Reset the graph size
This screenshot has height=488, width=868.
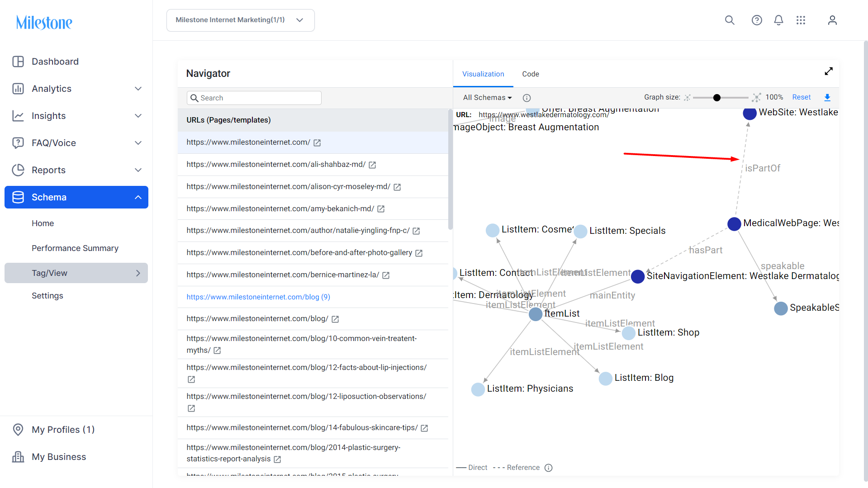point(802,97)
